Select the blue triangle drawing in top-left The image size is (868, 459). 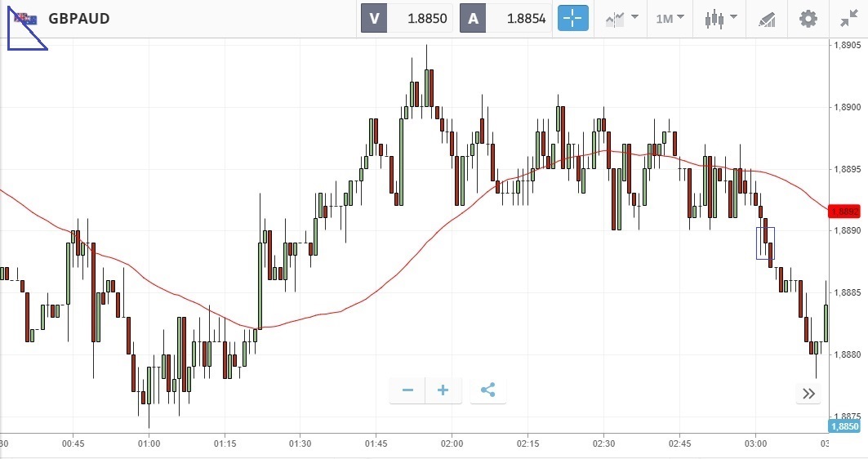[x=10, y=33]
